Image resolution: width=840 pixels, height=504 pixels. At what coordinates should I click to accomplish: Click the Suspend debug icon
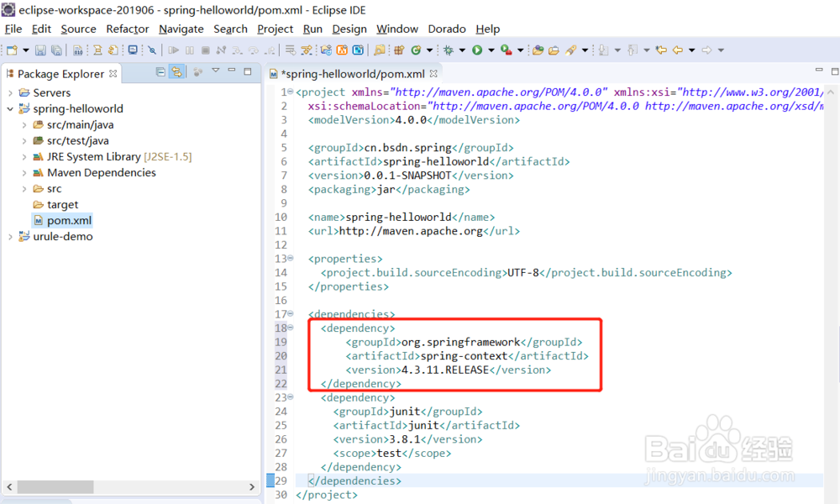[x=190, y=50]
